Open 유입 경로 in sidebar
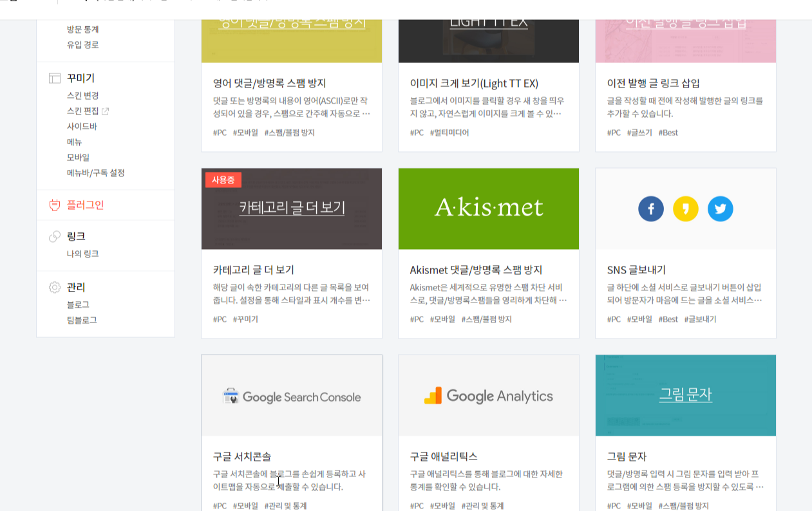Screen dimensions: 812x511 coord(82,45)
